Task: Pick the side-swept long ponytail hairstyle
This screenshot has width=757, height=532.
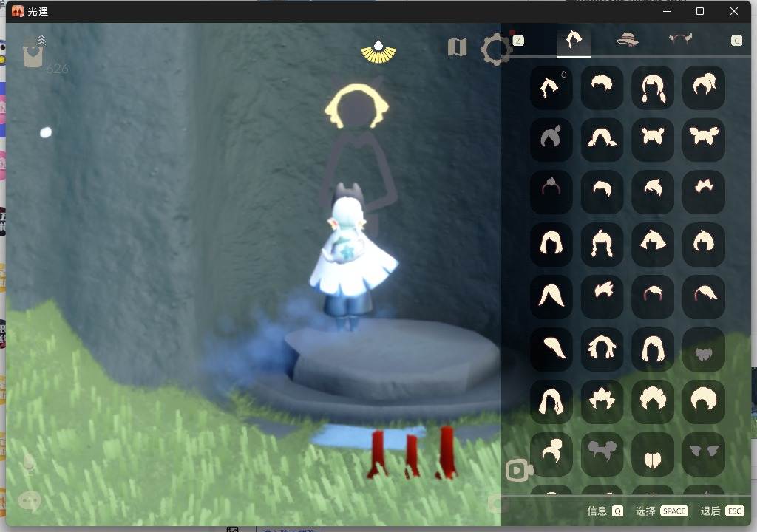Action: click(551, 348)
